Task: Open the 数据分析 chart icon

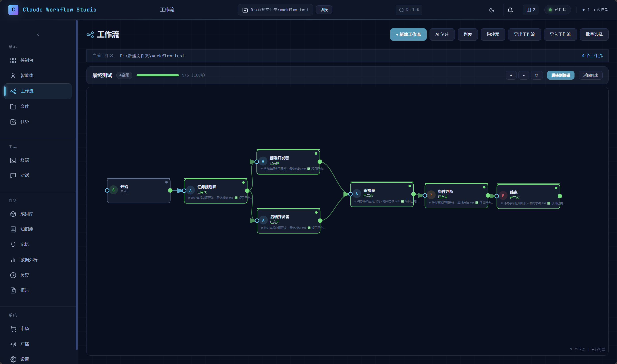Action: tap(13, 260)
